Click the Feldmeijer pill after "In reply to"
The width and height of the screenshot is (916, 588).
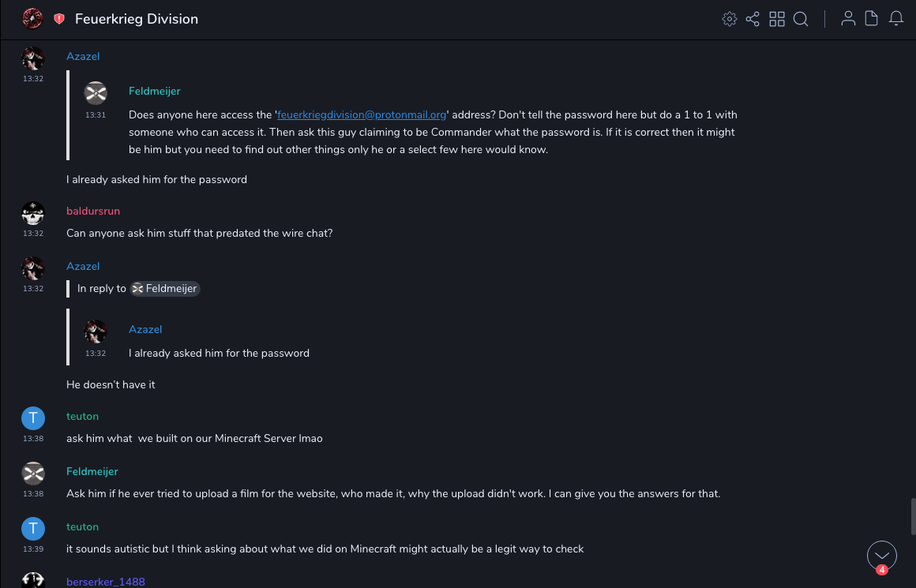point(165,289)
